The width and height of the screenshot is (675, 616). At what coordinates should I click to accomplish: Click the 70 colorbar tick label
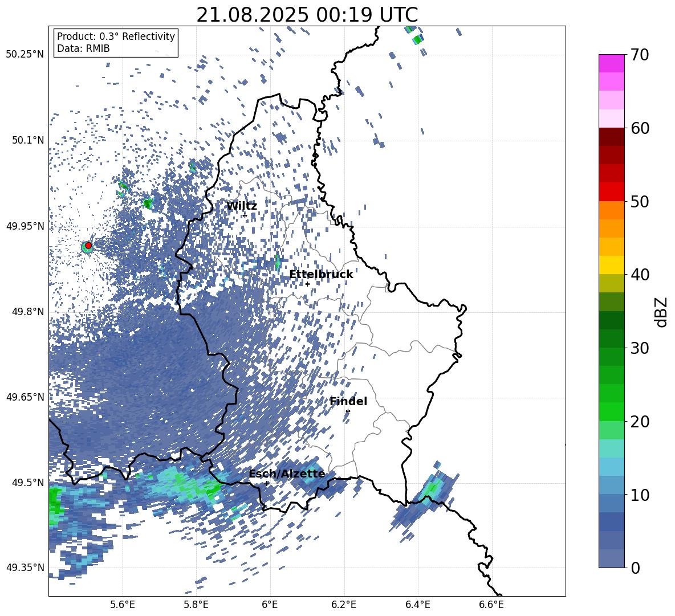(x=639, y=55)
